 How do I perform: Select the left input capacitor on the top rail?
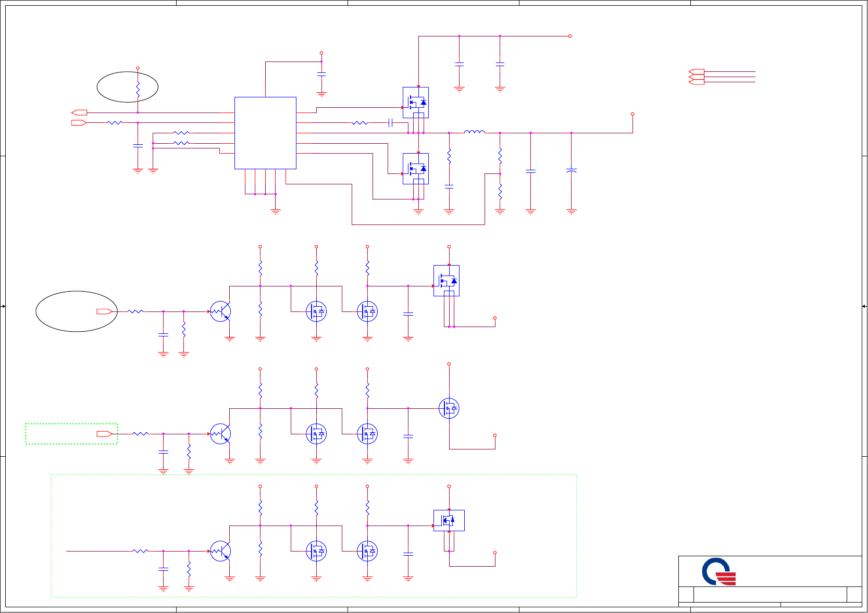460,64
